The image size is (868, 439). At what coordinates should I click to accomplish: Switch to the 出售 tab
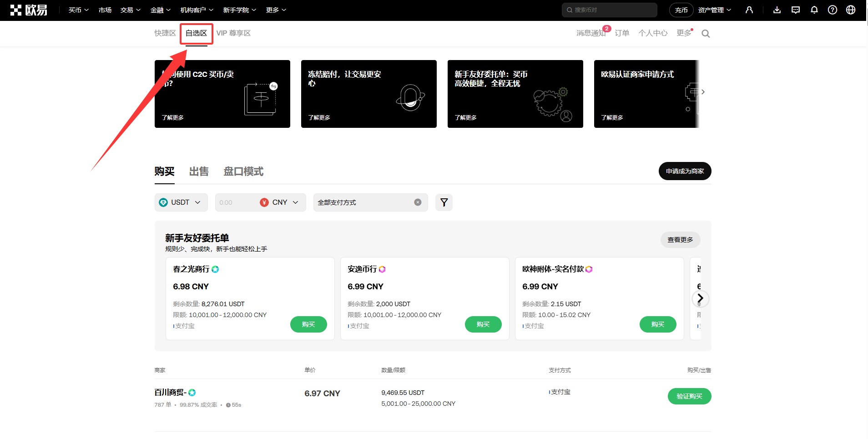[199, 172]
